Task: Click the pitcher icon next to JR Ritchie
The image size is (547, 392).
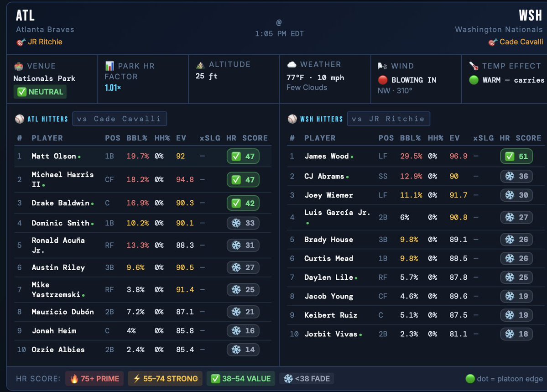Action: (x=21, y=42)
